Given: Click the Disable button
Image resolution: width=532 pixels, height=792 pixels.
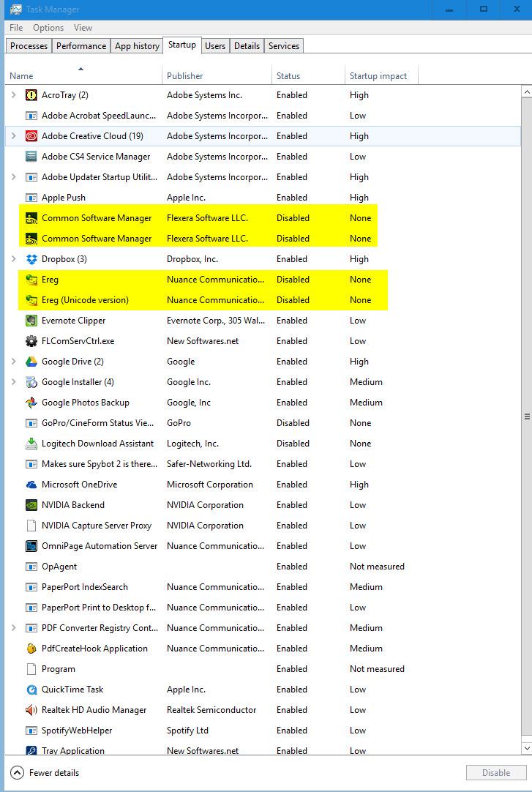Looking at the screenshot, I should coord(495,773).
